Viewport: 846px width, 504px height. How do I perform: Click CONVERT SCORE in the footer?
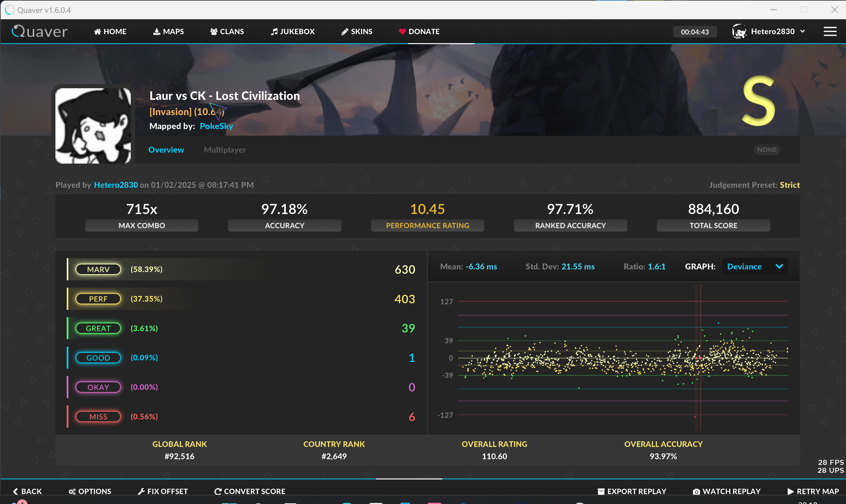click(x=250, y=491)
